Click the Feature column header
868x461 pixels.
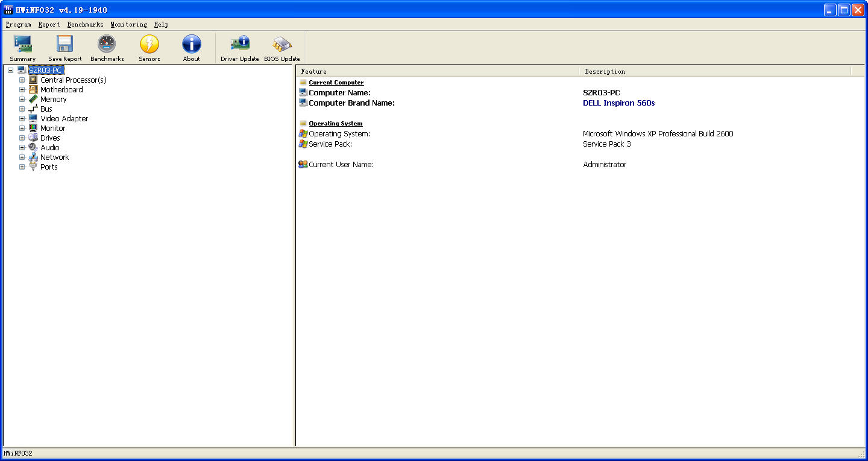coord(437,71)
